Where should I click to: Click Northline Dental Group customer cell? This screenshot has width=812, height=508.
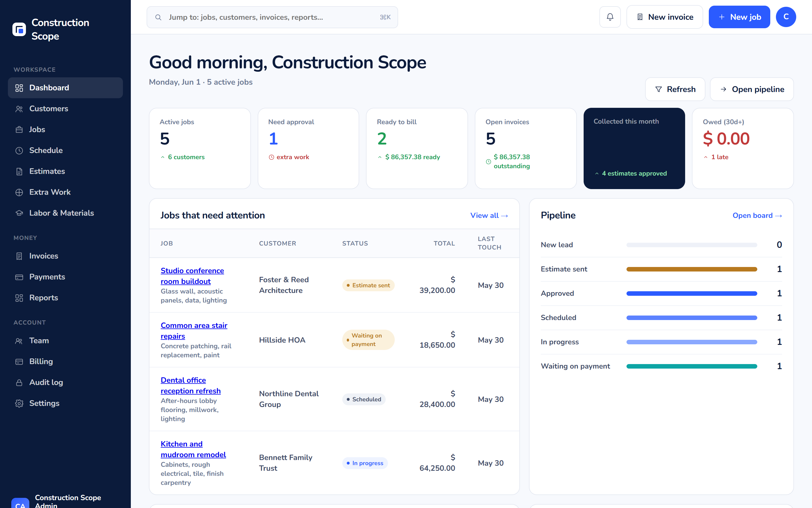coord(289,399)
